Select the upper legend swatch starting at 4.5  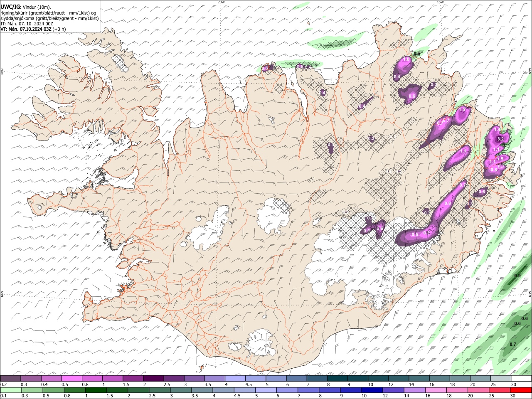coord(256,378)
